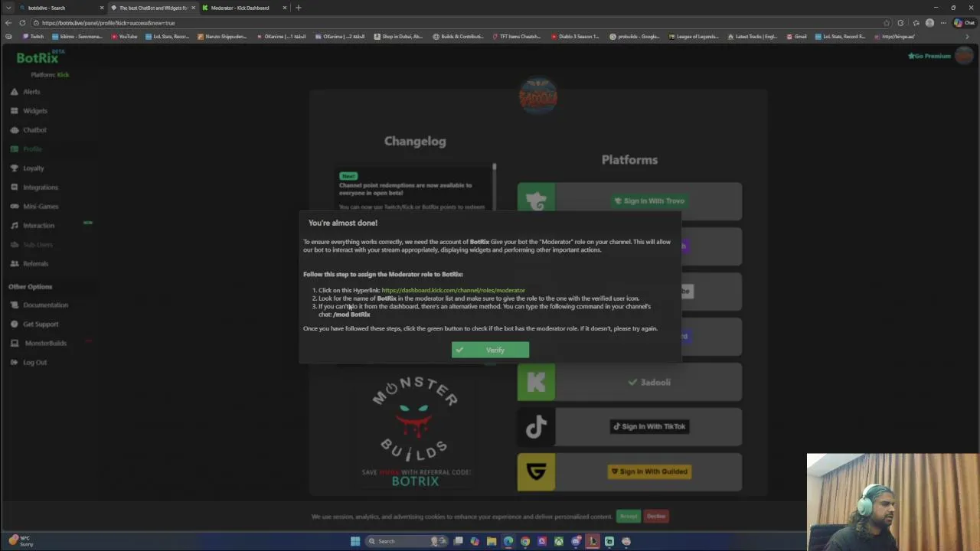Open Interaction in the sidebar
Viewport: 980px width, 551px height.
[x=38, y=226]
